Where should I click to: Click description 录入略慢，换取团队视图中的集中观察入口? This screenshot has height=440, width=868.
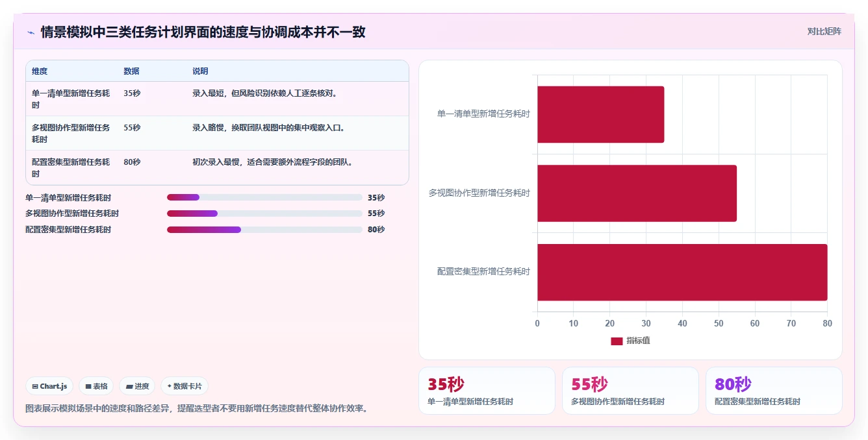(269, 127)
